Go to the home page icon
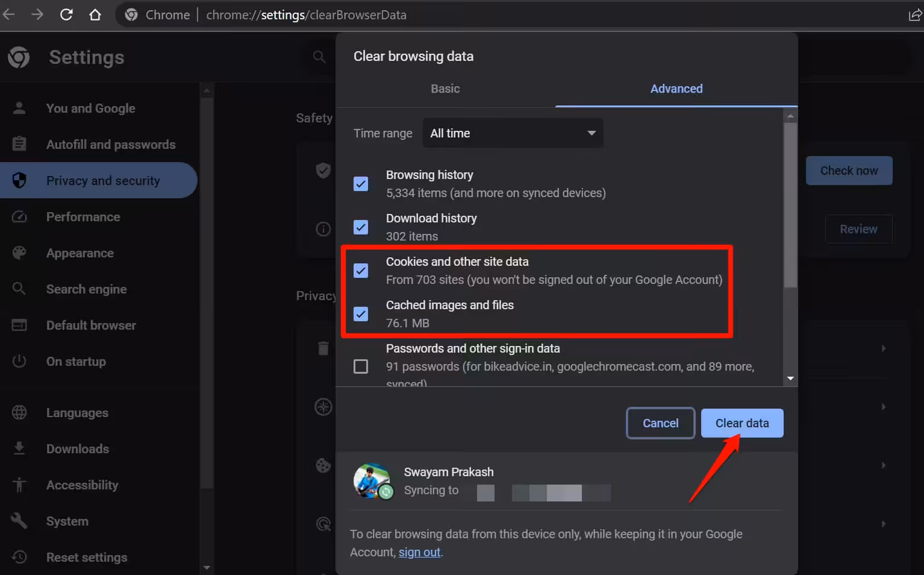Screen dimensions: 924x575 (95, 14)
